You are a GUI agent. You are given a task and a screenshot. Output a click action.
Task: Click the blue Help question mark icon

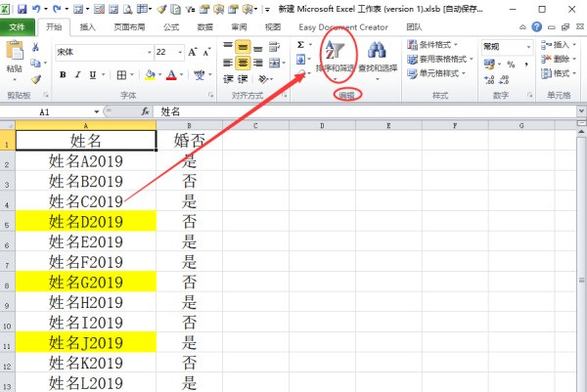(536, 26)
